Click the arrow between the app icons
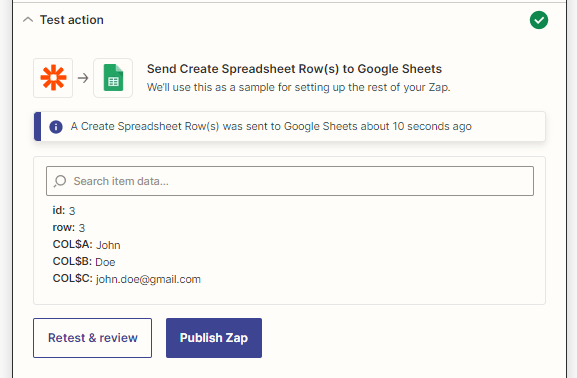This screenshot has height=378, width=577. [83, 78]
